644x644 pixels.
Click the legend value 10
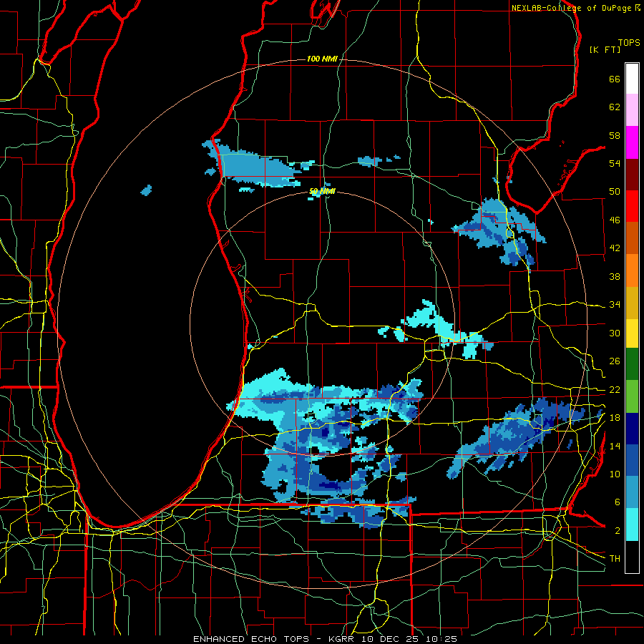click(x=615, y=474)
